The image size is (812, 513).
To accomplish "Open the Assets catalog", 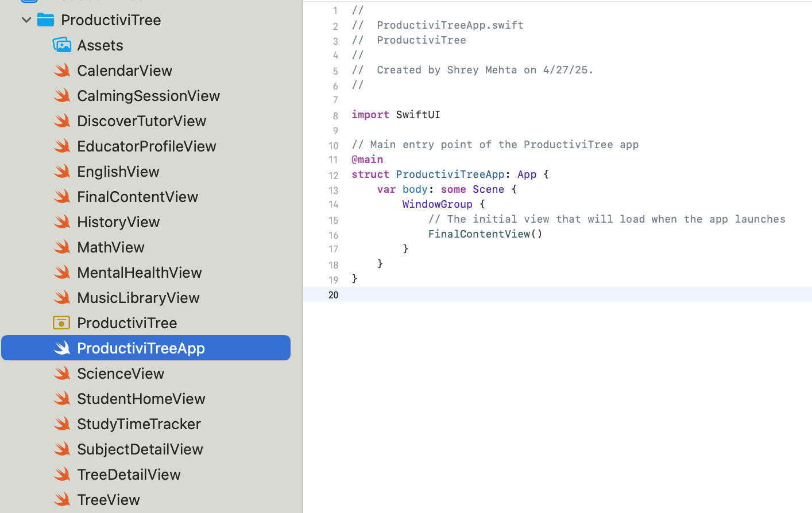I will 100,45.
